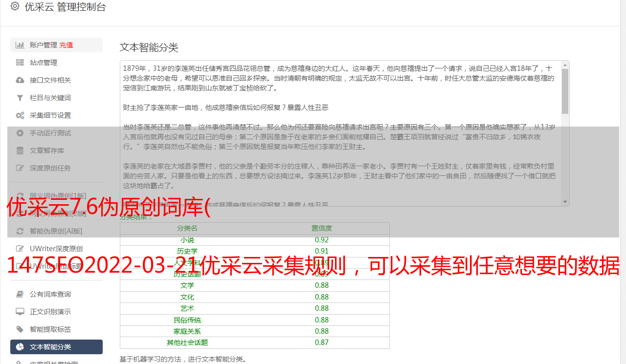
Task: Click the bar chart icon for 账户管理
Action: pos(20,45)
